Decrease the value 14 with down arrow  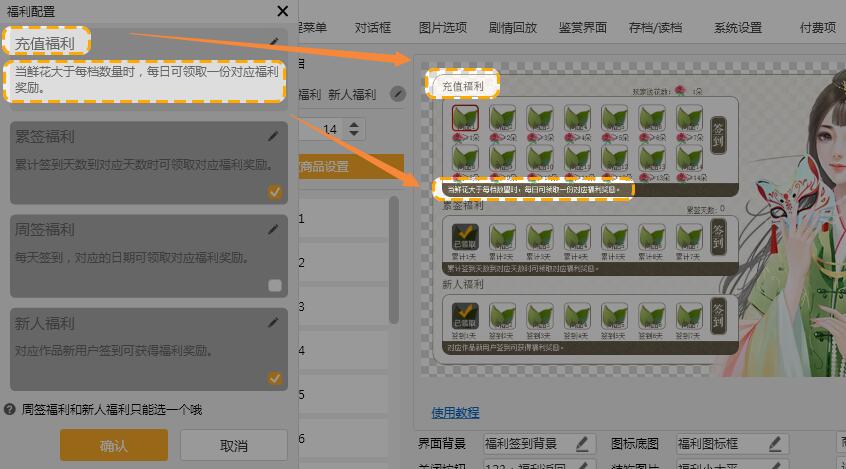(355, 133)
